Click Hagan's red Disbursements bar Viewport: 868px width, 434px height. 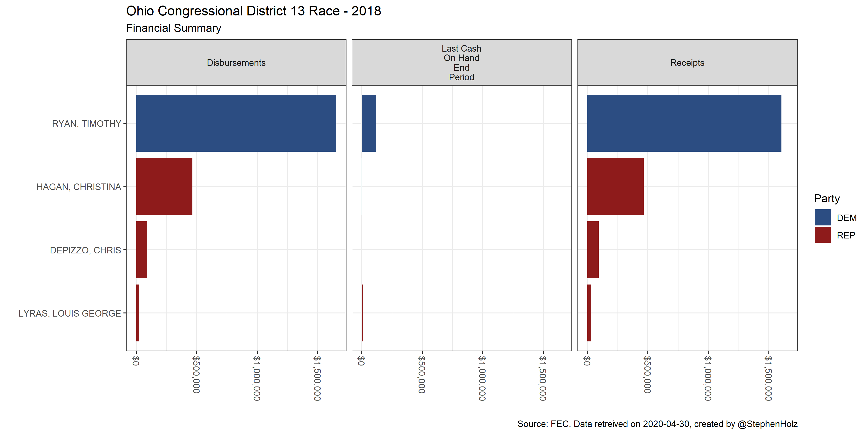tap(164, 186)
